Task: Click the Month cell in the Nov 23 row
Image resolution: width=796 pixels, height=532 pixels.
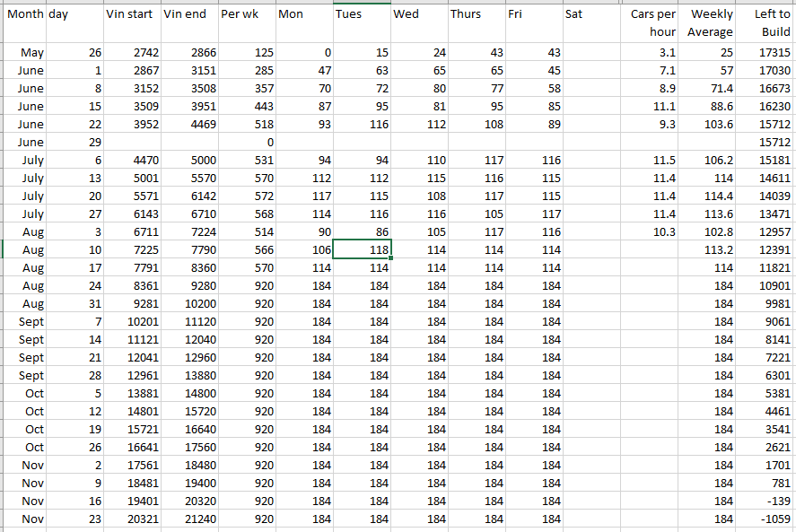Action: coord(24,519)
